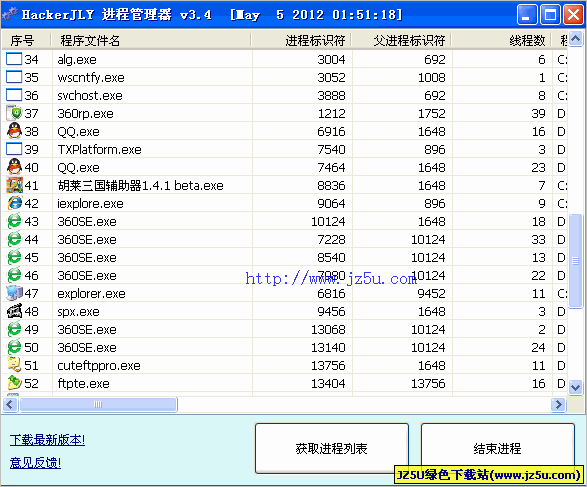Click the 360SE browser icon in row 43
This screenshot has width=587, height=487.
(x=14, y=221)
